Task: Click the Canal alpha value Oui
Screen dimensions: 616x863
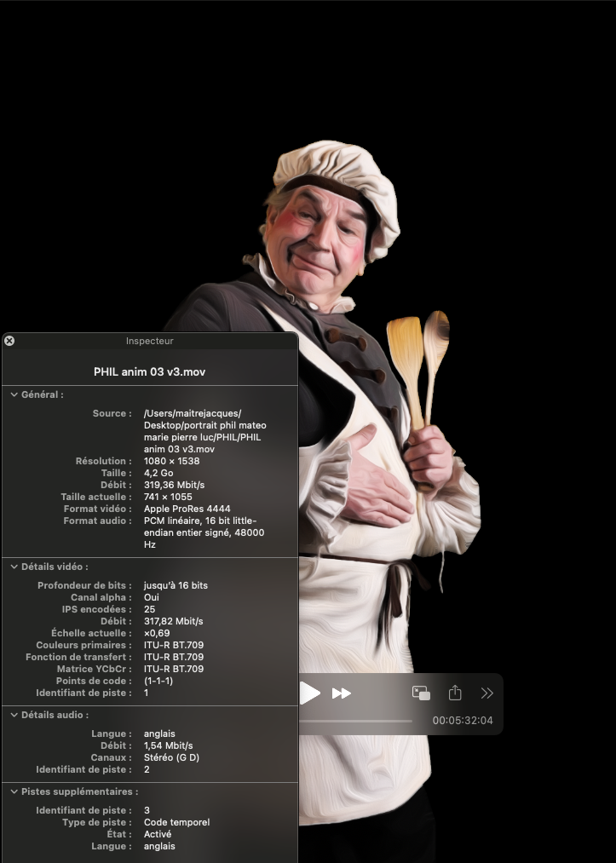Action: pyautogui.click(x=152, y=597)
